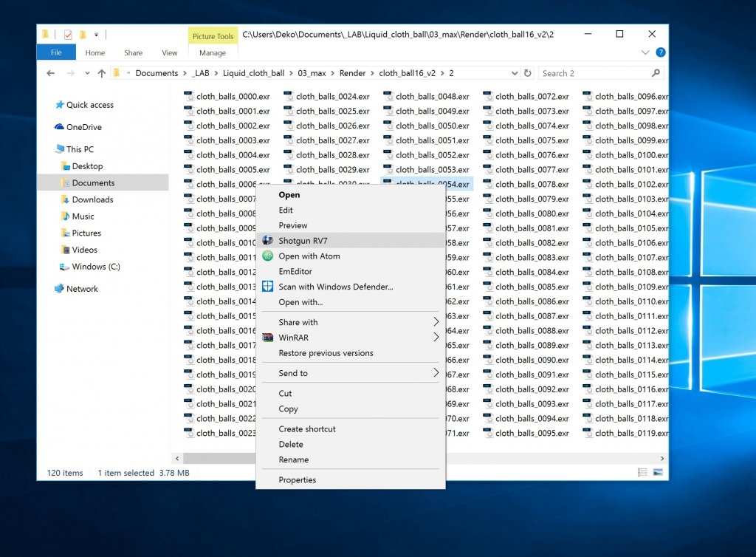Open the View ribbon tab
This screenshot has height=557, width=756.
pyautogui.click(x=169, y=52)
